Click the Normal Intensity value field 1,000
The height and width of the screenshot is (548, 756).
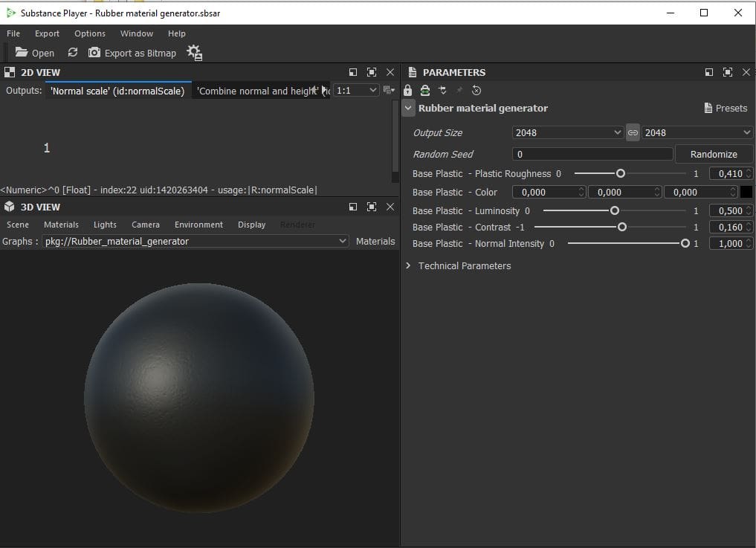coord(731,244)
